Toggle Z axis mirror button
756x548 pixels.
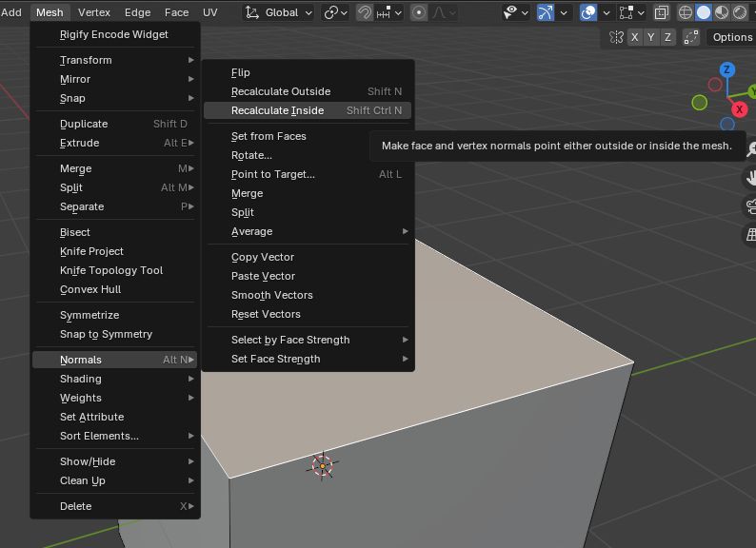[667, 37]
